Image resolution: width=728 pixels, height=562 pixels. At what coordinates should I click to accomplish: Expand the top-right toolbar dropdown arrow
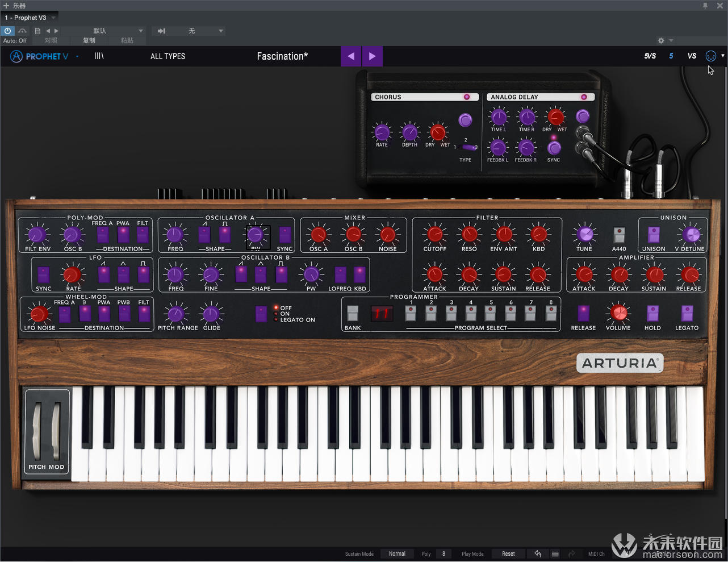pos(723,56)
